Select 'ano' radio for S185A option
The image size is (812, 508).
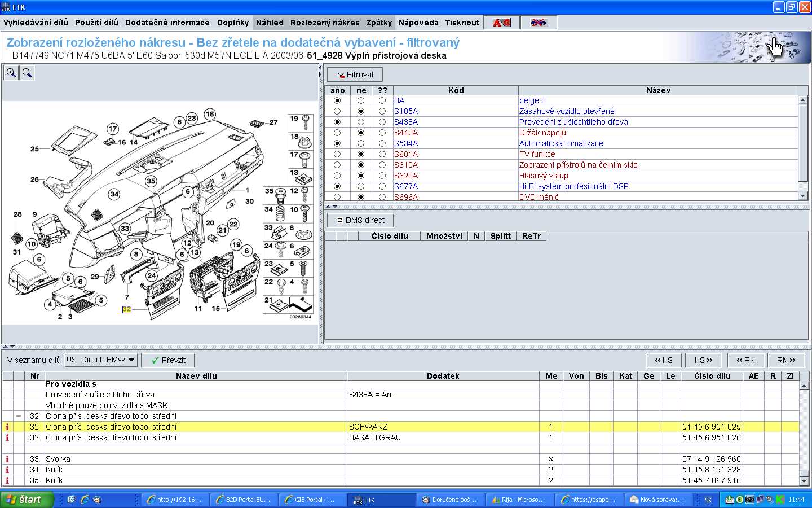pos(337,111)
